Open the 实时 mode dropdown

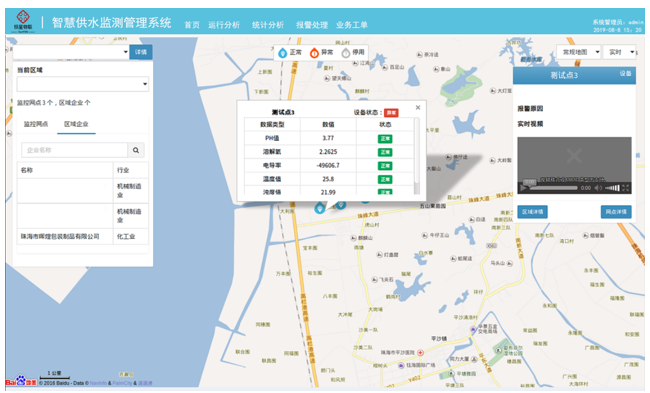click(x=619, y=52)
